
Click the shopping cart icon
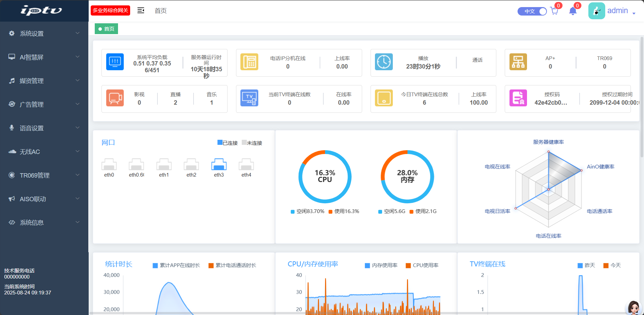[x=554, y=11]
